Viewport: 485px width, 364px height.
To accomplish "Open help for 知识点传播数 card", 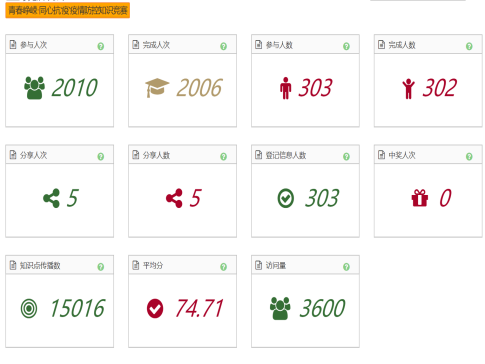I will point(101,267).
